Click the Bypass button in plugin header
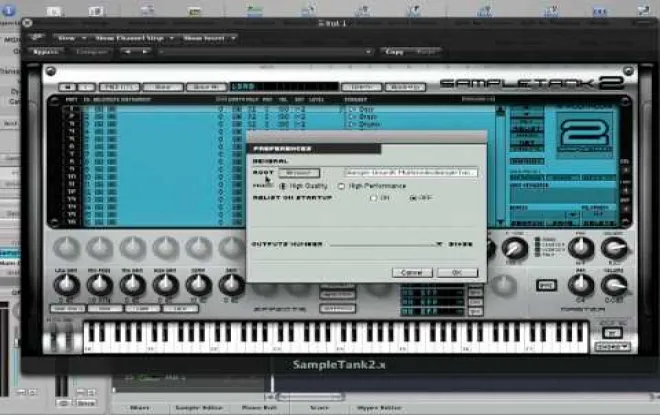 [x=46, y=52]
